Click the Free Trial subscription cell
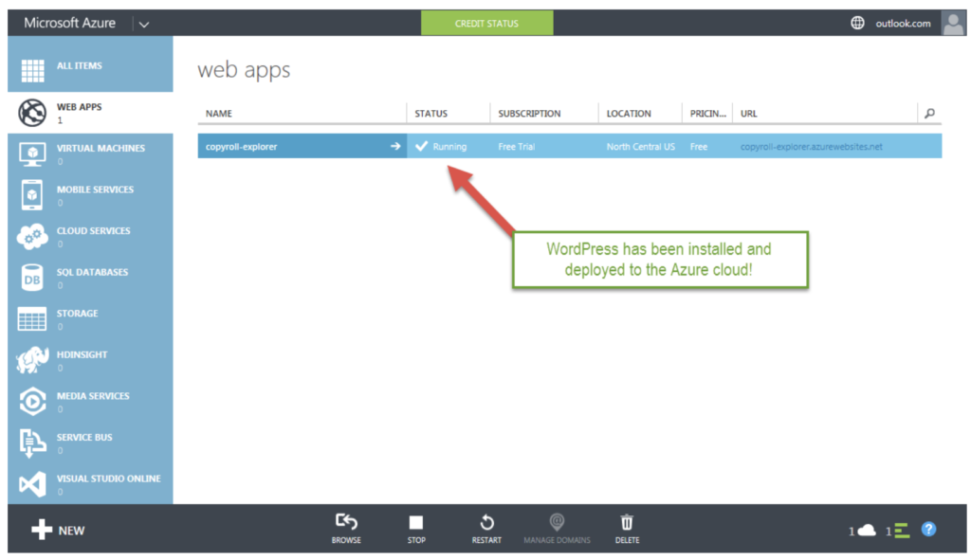This screenshot has height=560, width=971. click(x=517, y=147)
